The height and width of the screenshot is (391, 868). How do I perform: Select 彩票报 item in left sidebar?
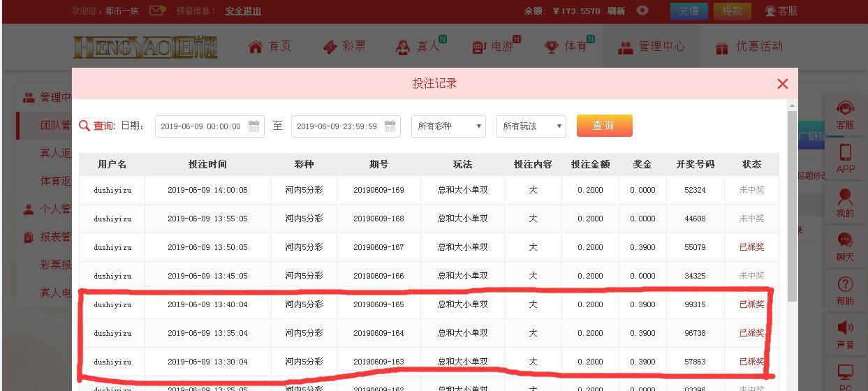[56, 265]
